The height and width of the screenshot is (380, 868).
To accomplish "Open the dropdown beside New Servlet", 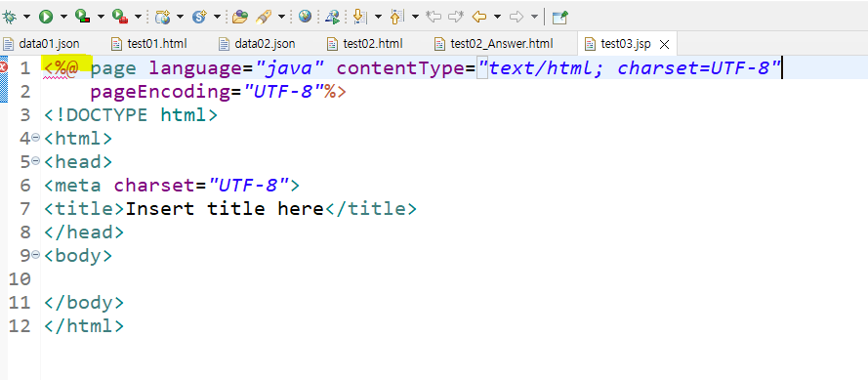I will pos(217,18).
